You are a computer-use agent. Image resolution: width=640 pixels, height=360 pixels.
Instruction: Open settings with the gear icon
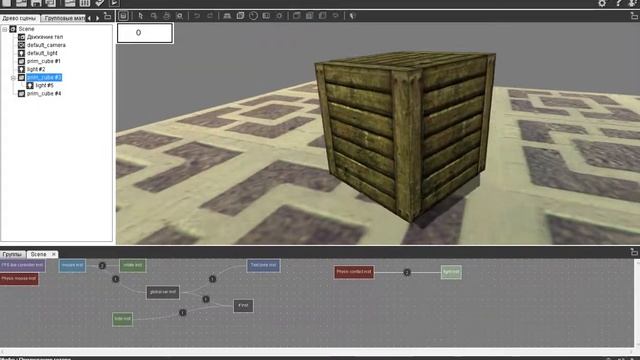coord(602,3)
